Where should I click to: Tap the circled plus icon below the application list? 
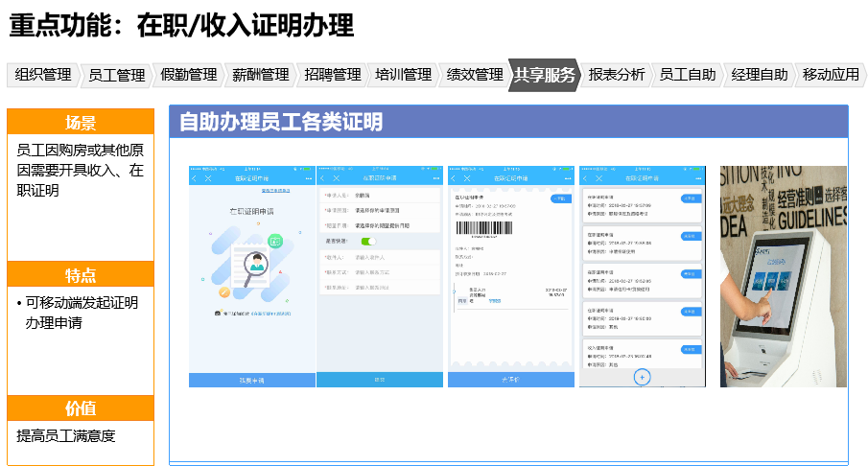[643, 378]
